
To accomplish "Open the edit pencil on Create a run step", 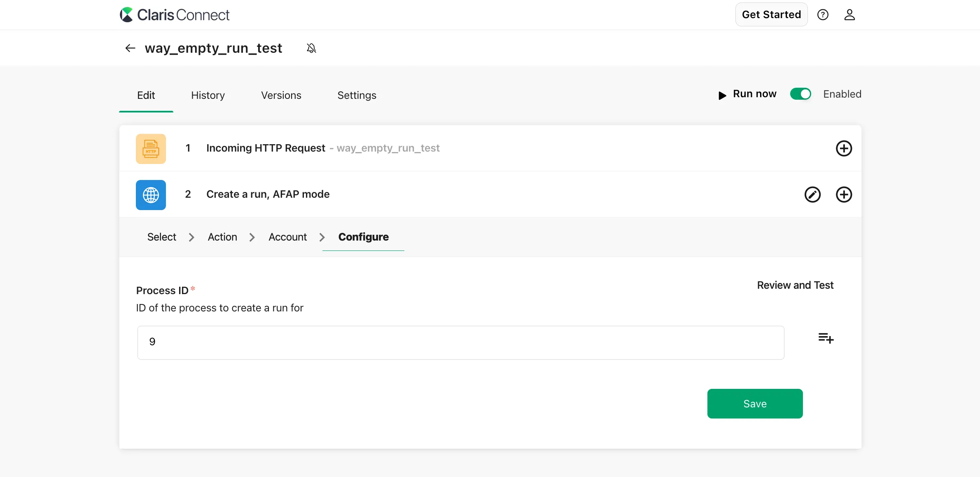I will coord(812,194).
